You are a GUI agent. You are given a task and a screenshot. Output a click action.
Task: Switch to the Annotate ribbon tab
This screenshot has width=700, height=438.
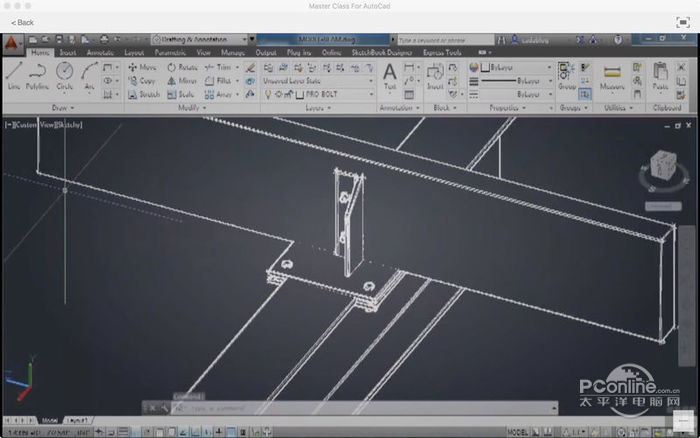[100, 52]
